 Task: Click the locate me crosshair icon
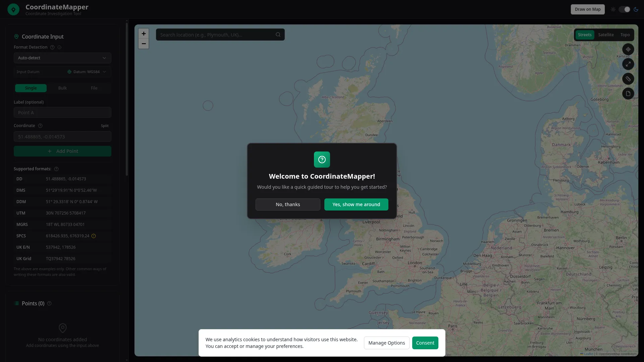628,49
